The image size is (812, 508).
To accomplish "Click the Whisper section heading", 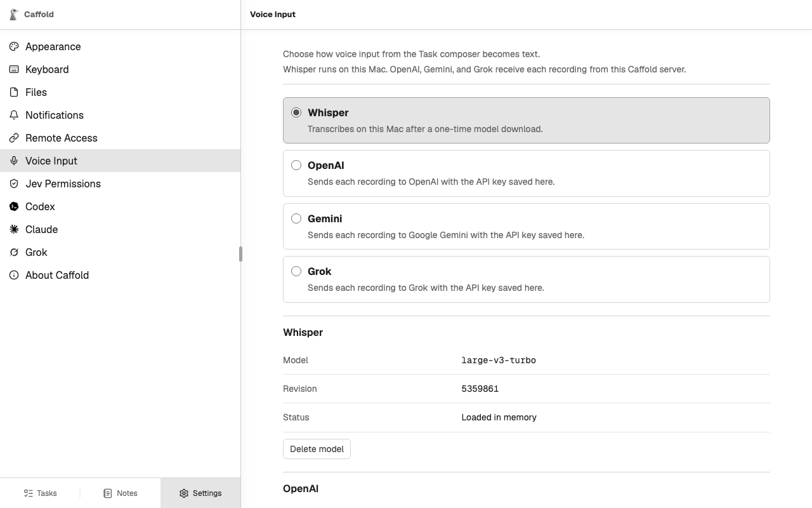I will [x=303, y=332].
